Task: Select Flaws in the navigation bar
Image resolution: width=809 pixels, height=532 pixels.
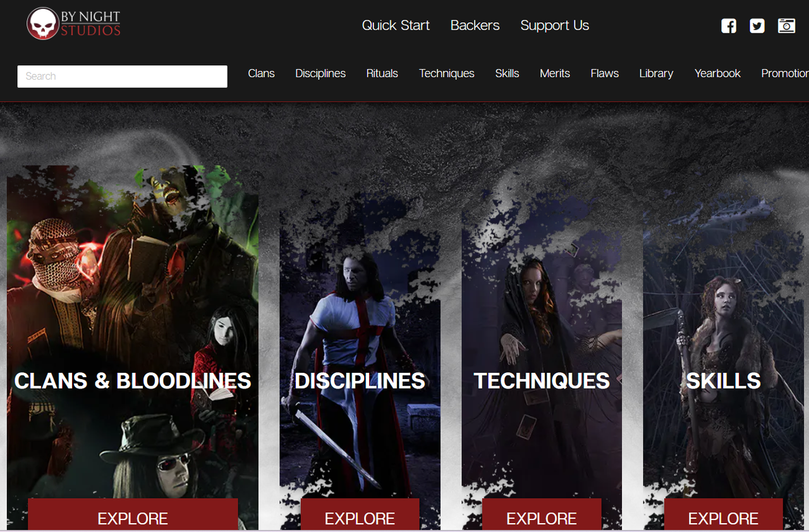Action: 604,74
